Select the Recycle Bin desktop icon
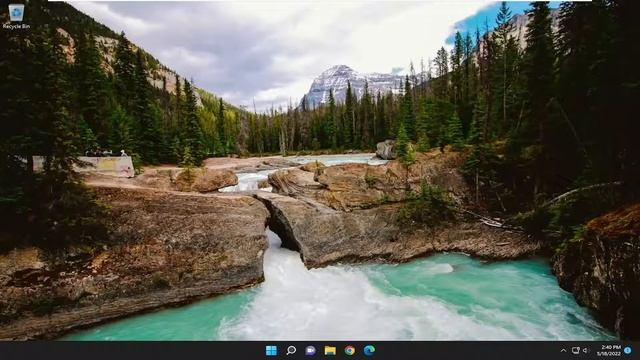This screenshot has height=360, width=640. (16, 16)
